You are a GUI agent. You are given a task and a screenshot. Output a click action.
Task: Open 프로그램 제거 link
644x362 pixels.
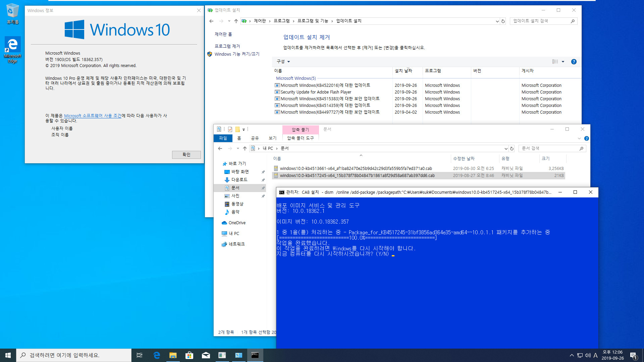[x=227, y=46]
